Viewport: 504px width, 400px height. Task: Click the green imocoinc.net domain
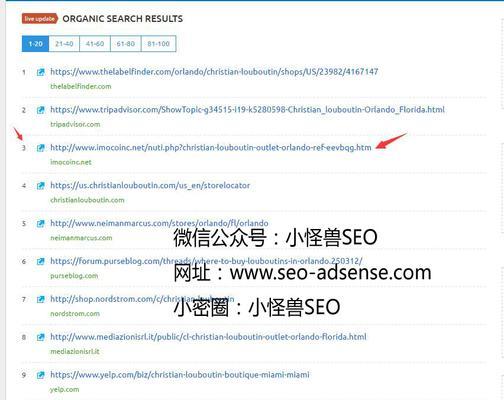71,162
